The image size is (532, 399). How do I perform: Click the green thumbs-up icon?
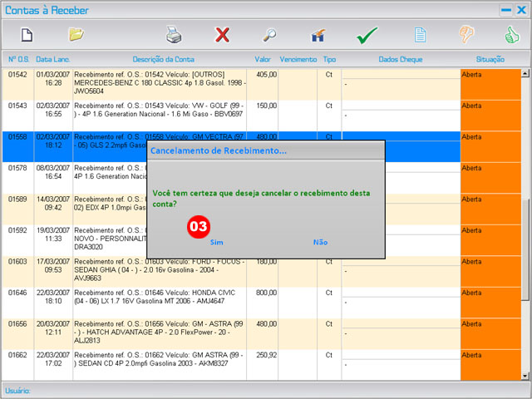[510, 35]
